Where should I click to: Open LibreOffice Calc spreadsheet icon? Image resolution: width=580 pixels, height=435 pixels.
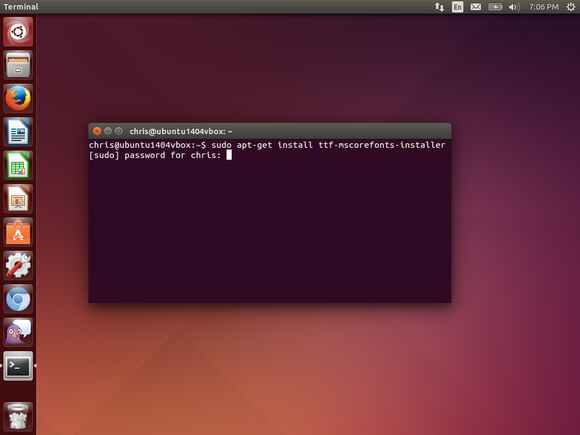pos(18,165)
